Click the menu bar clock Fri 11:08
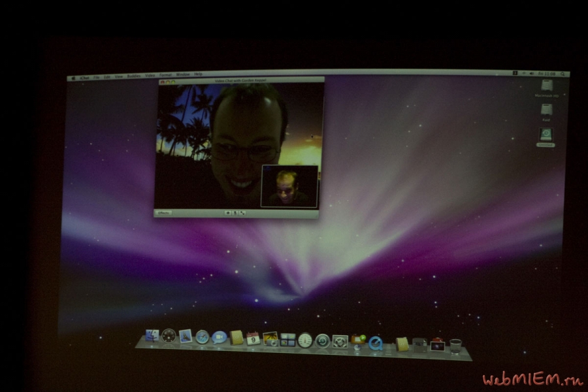The height and width of the screenshot is (392, 588). (547, 74)
